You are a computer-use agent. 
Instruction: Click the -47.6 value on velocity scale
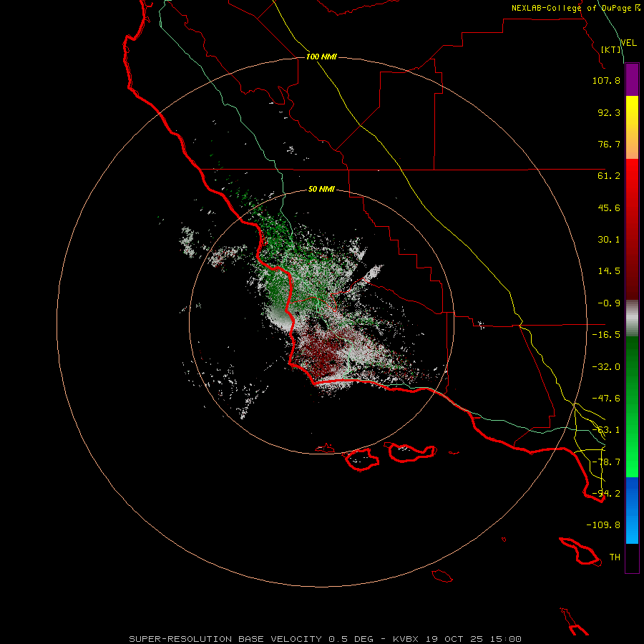(x=606, y=399)
